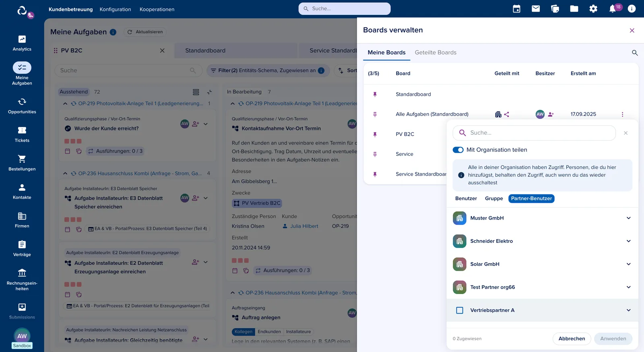Expand Vertriebspartner A chevron
The height and width of the screenshot is (352, 644).
click(629, 311)
